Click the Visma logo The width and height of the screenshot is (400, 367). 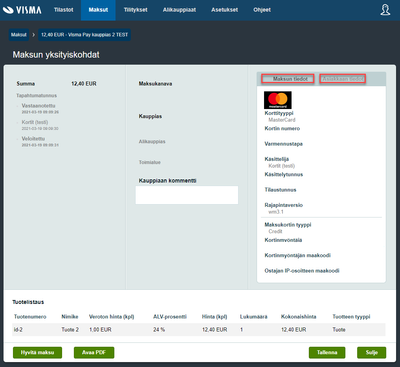(22, 10)
